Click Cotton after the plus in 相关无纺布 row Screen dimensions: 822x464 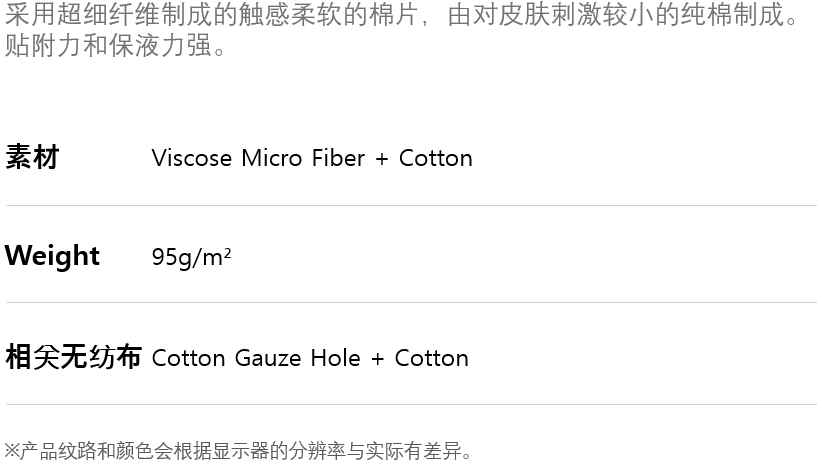coord(431,358)
